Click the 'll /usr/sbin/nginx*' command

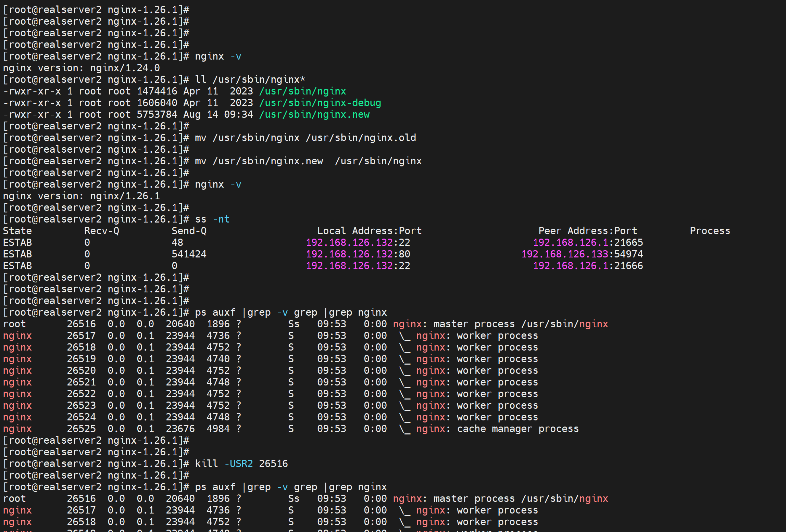[250, 79]
